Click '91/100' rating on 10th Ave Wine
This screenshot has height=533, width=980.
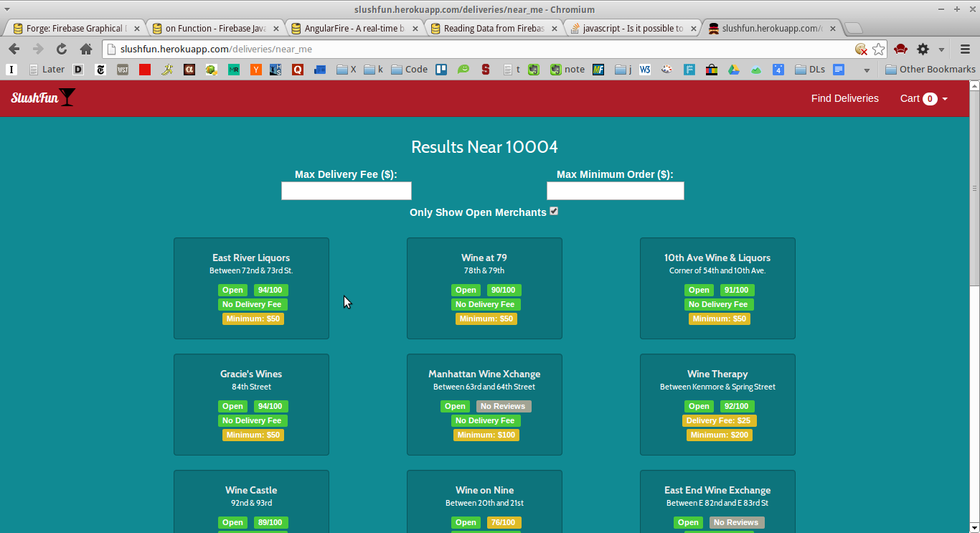click(x=737, y=290)
